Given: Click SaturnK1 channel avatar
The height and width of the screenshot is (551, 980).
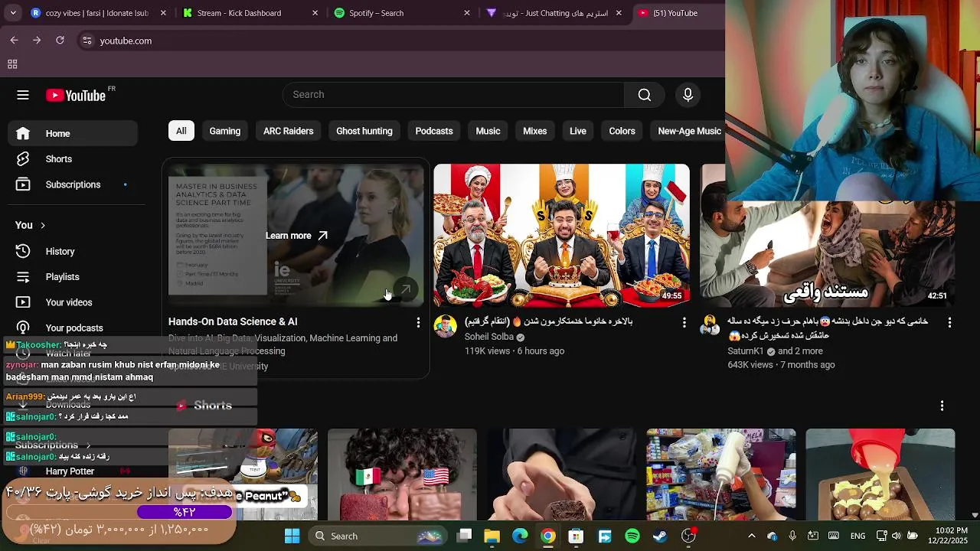Looking at the screenshot, I should point(710,326).
